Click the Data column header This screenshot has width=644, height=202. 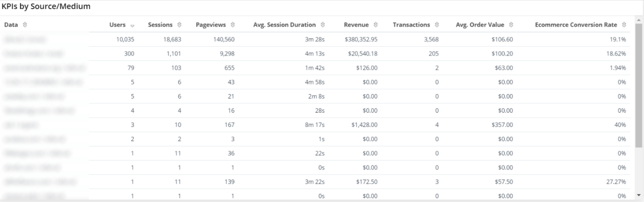[11, 25]
